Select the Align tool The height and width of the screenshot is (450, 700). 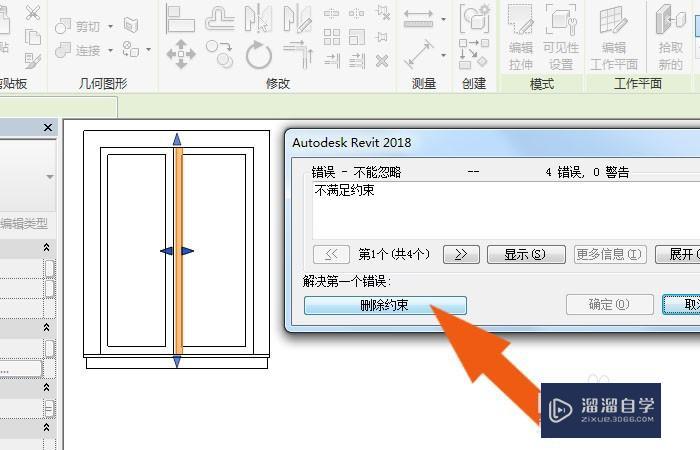click(180, 19)
